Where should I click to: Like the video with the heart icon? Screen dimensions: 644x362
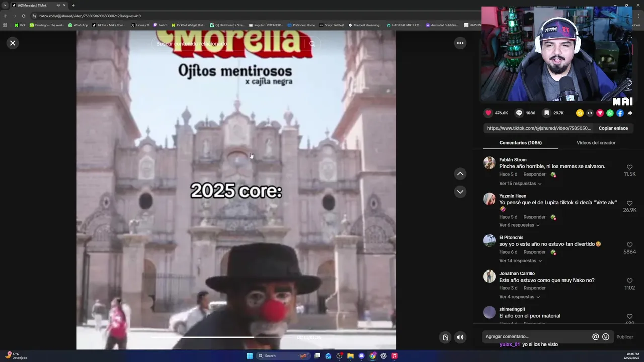pyautogui.click(x=488, y=113)
